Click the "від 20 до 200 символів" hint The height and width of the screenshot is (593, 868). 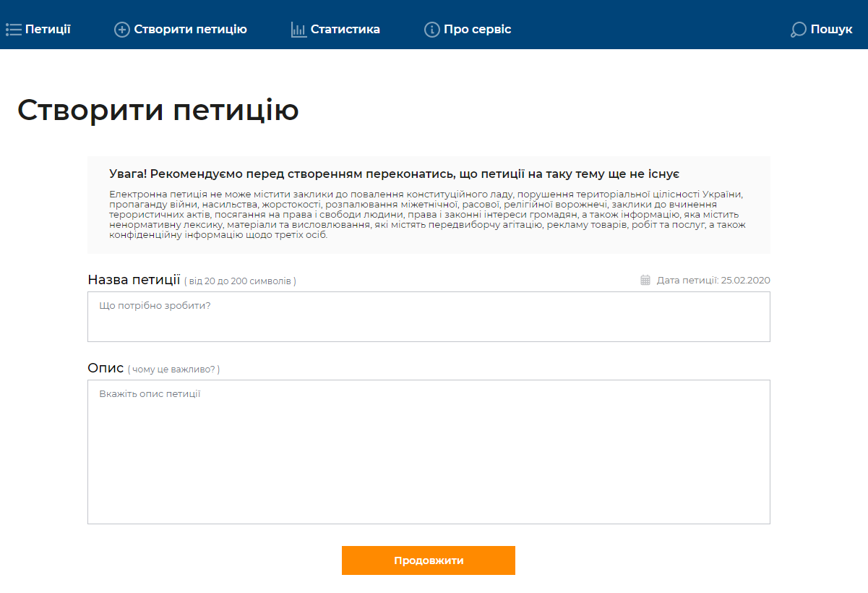(240, 281)
